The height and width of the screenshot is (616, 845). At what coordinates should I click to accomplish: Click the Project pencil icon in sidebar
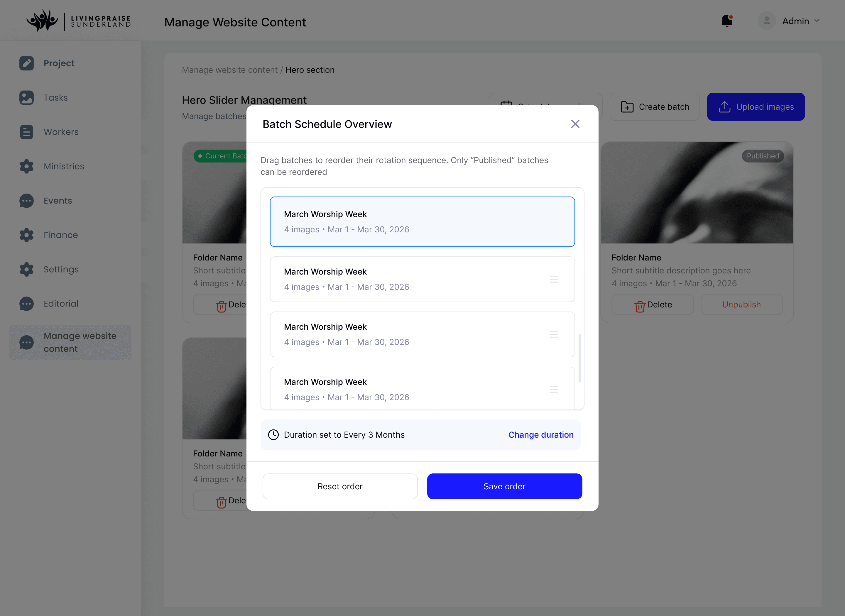tap(26, 63)
